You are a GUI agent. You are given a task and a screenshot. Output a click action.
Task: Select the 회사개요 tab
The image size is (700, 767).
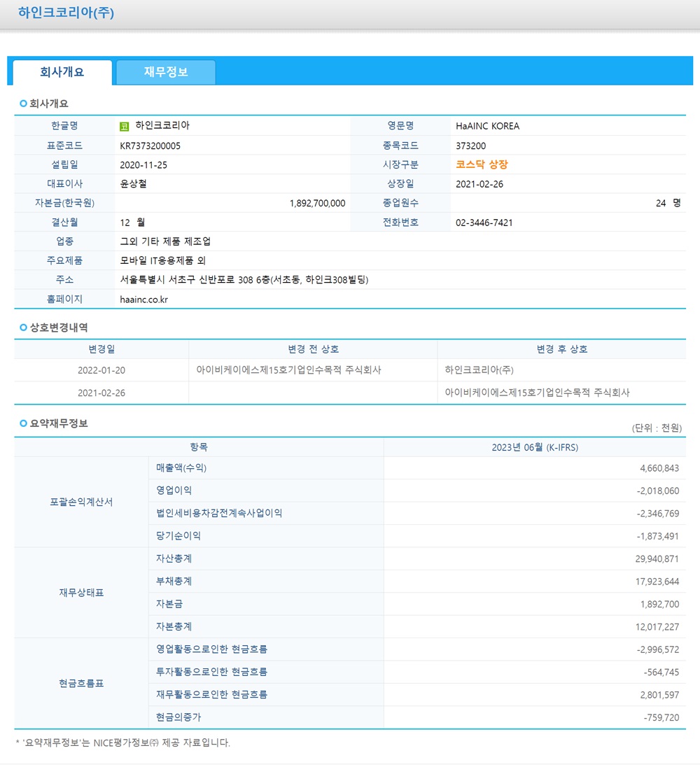pyautogui.click(x=62, y=72)
